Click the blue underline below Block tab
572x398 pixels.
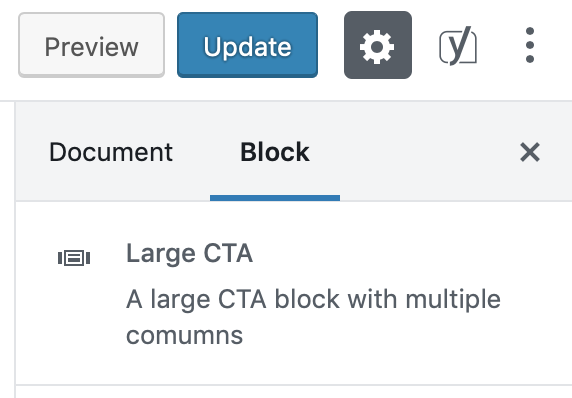pos(275,198)
